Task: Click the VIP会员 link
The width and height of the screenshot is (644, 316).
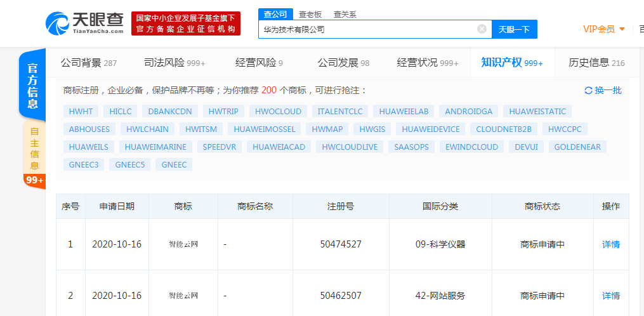Action: [x=599, y=29]
